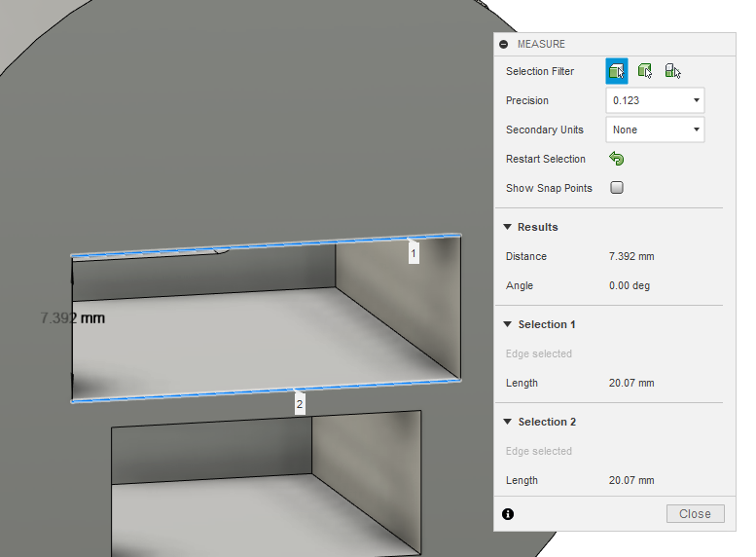
Task: Select the body selection filter icon
Action: click(x=645, y=71)
